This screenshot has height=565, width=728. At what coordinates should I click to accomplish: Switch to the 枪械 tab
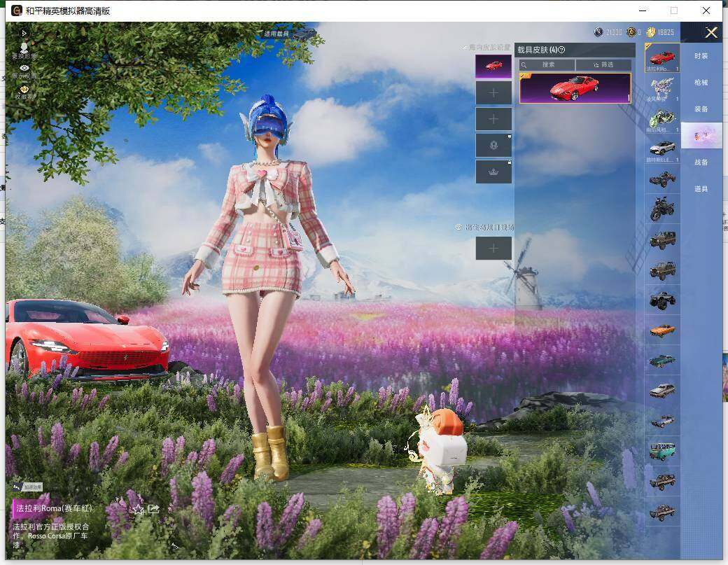pos(701,82)
